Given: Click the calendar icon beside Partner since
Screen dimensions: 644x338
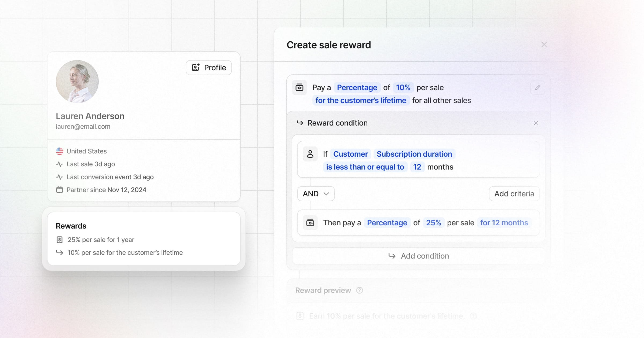Looking at the screenshot, I should (60, 190).
